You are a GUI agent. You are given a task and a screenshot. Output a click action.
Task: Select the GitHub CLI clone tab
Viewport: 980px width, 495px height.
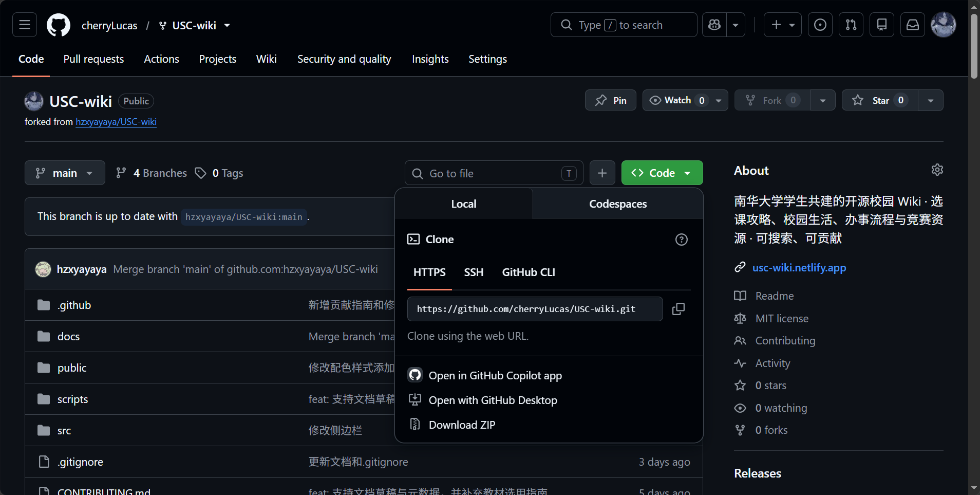(529, 272)
